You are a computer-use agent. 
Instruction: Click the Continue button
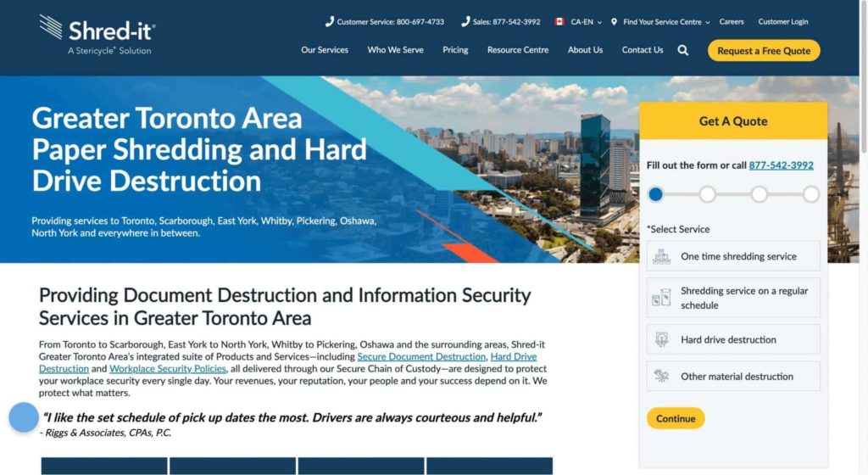[676, 418]
